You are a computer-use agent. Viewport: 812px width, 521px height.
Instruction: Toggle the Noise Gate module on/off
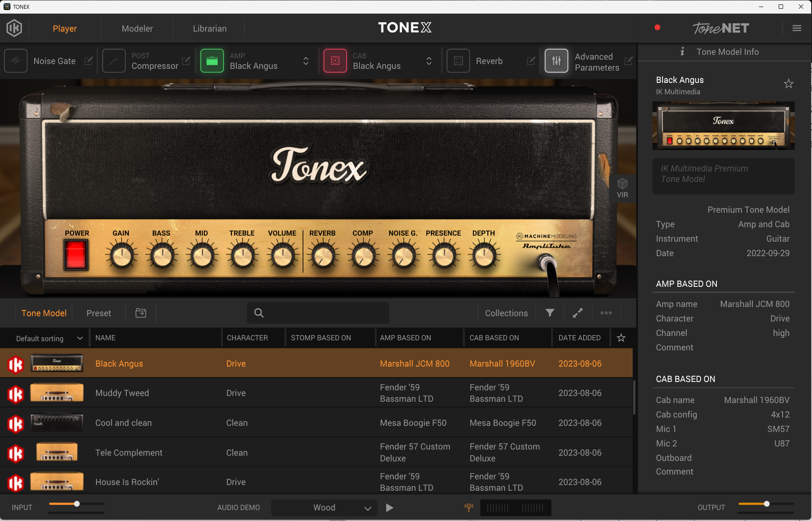[16, 61]
